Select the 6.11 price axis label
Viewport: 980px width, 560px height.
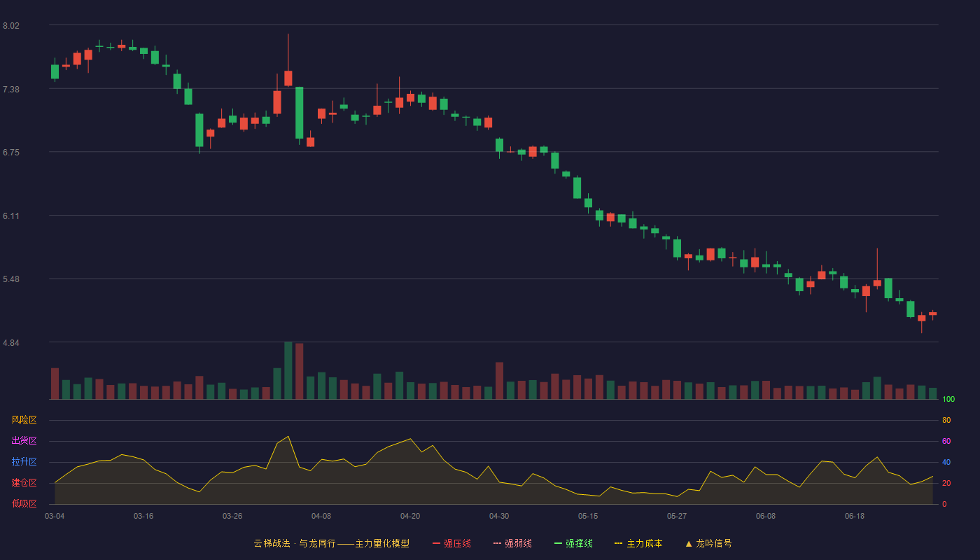(x=11, y=216)
